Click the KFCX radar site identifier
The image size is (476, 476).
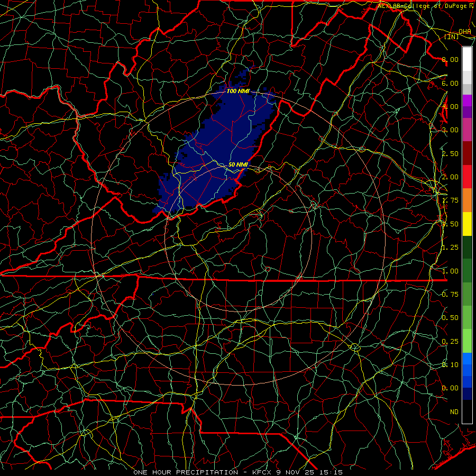point(262,472)
